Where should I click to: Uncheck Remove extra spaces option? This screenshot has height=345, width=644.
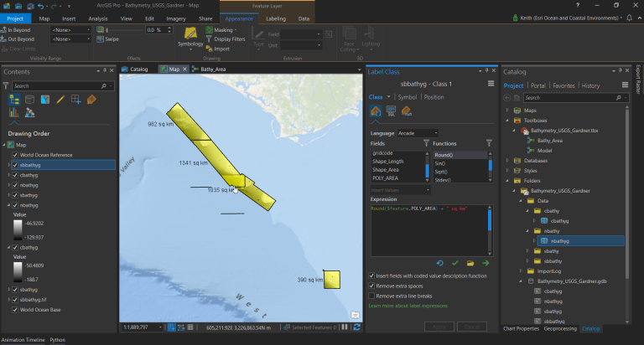click(x=371, y=286)
